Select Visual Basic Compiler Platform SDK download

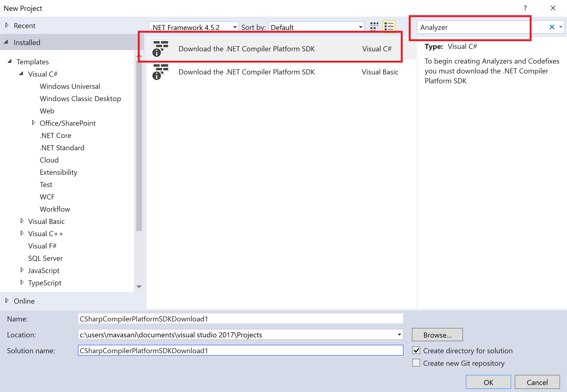tap(281, 72)
